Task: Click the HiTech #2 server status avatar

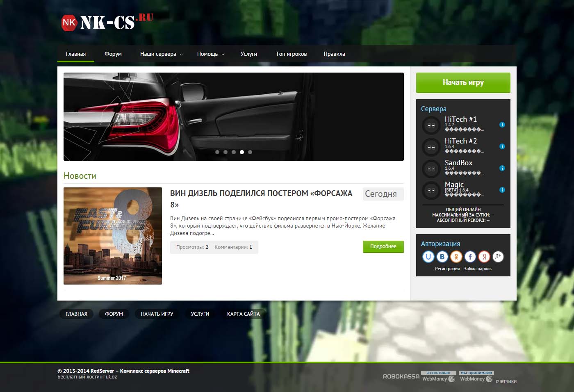Action: [x=431, y=147]
